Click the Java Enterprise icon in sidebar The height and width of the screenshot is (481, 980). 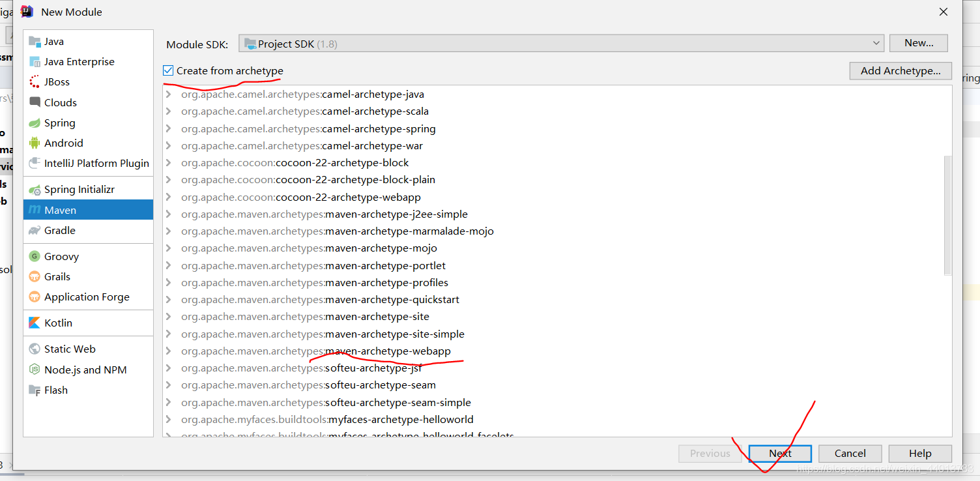[x=35, y=61]
